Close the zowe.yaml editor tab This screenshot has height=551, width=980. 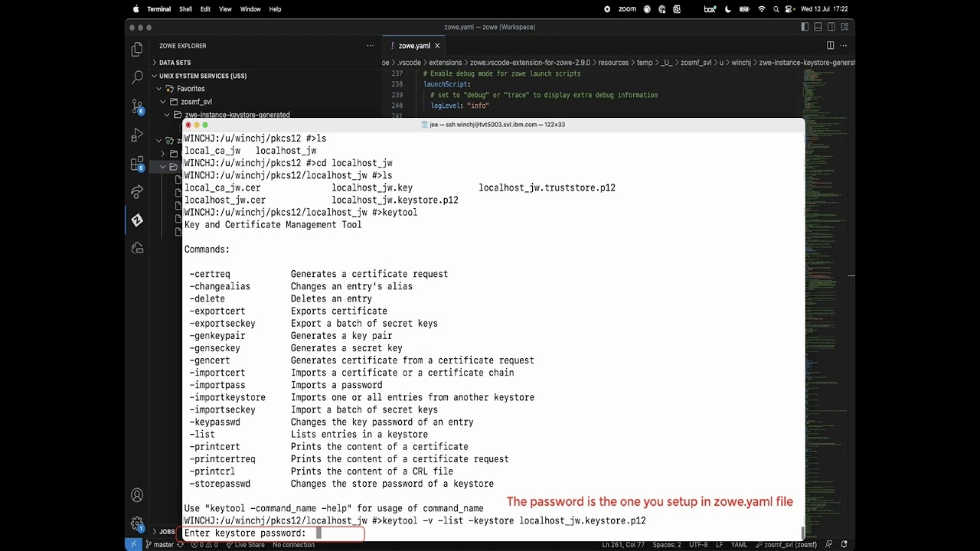tap(437, 46)
